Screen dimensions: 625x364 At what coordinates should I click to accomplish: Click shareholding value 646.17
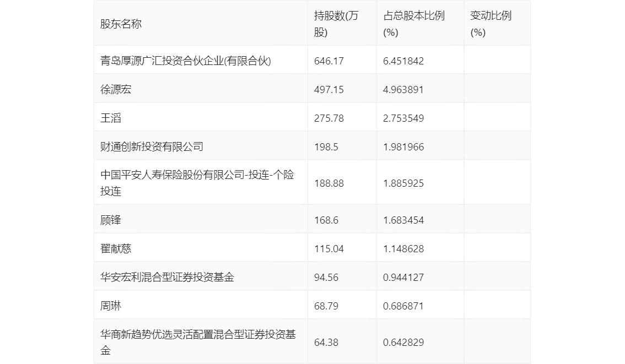tap(329, 61)
